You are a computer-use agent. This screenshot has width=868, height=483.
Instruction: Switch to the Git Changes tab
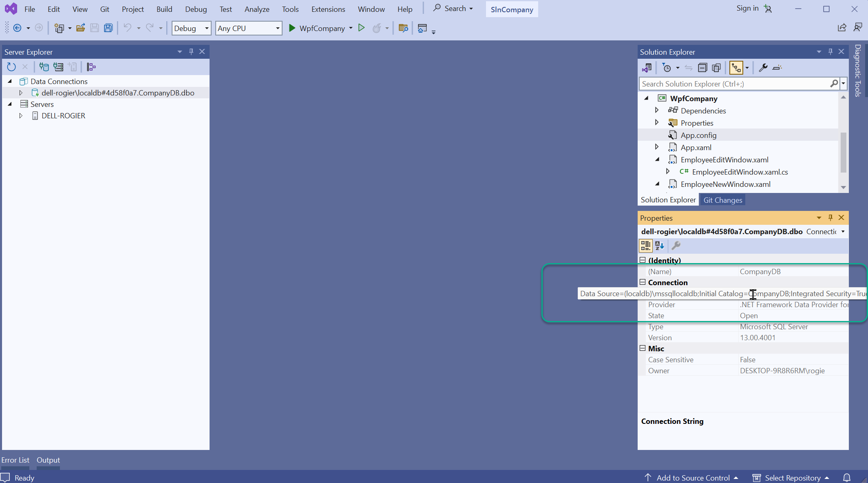click(x=722, y=200)
